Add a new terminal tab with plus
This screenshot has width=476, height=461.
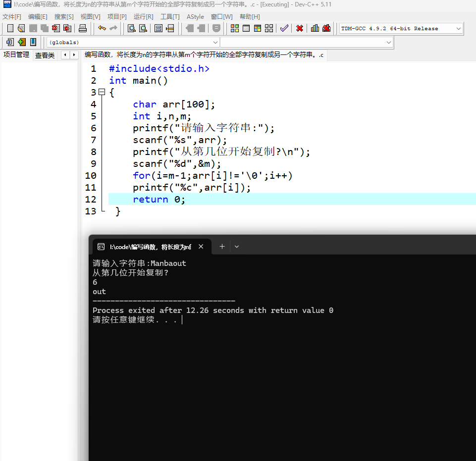pyautogui.click(x=222, y=247)
